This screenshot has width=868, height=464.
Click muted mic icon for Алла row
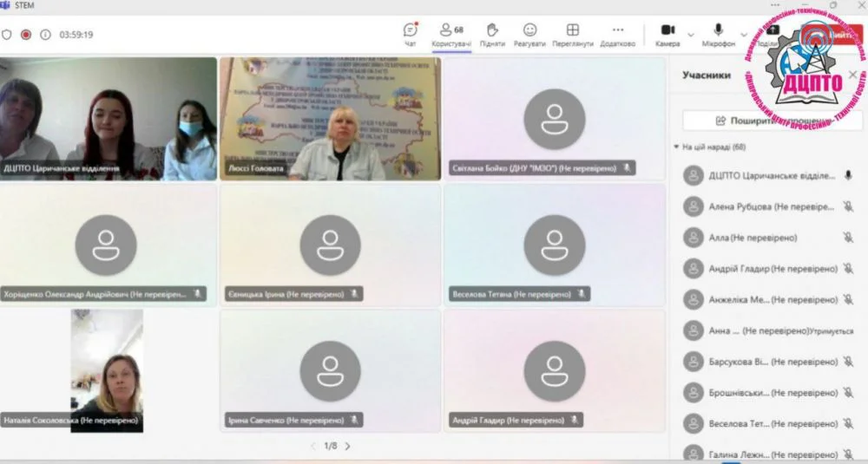(847, 238)
